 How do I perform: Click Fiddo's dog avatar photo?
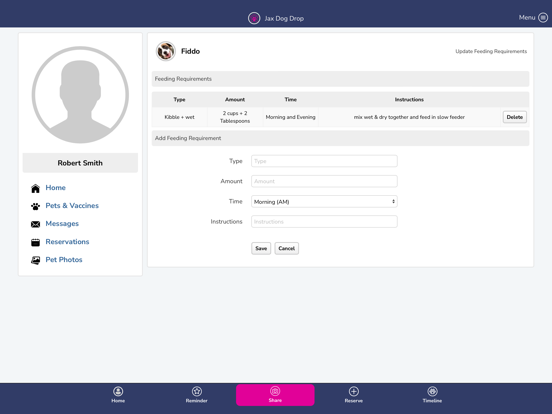pyautogui.click(x=165, y=51)
